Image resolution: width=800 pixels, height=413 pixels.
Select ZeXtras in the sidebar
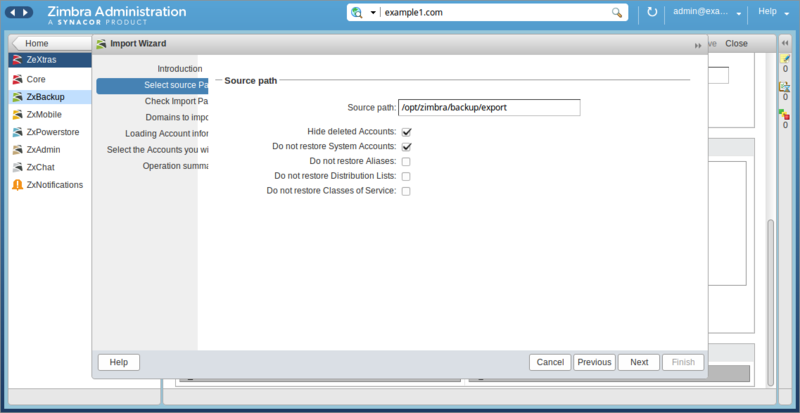(x=50, y=60)
